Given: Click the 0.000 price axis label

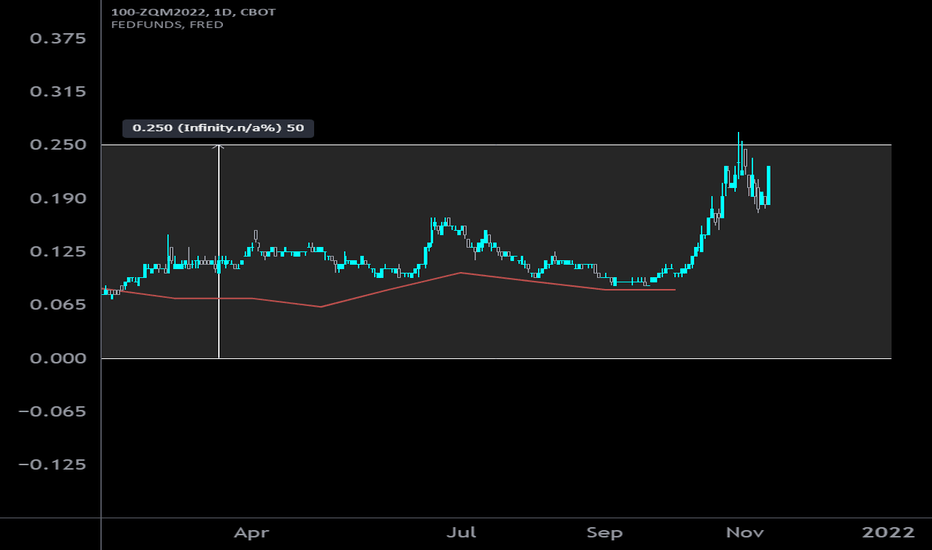Looking at the screenshot, I should click(58, 358).
